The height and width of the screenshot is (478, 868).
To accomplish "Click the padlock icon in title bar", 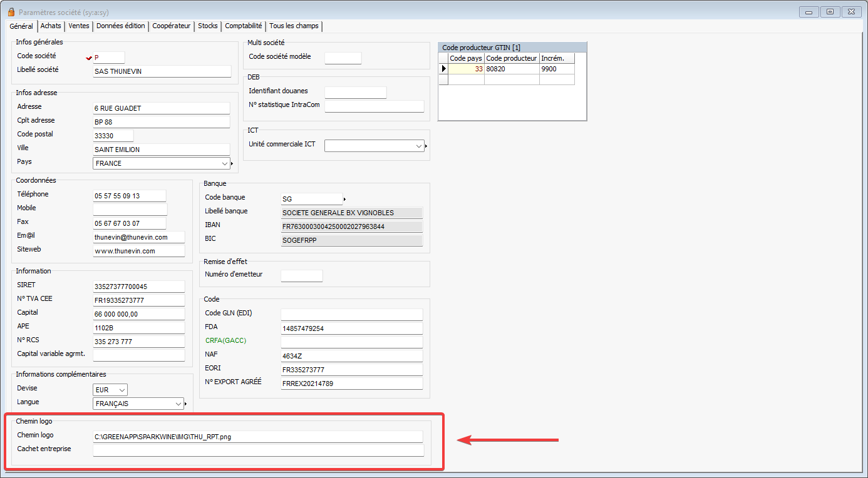I will click(x=10, y=12).
